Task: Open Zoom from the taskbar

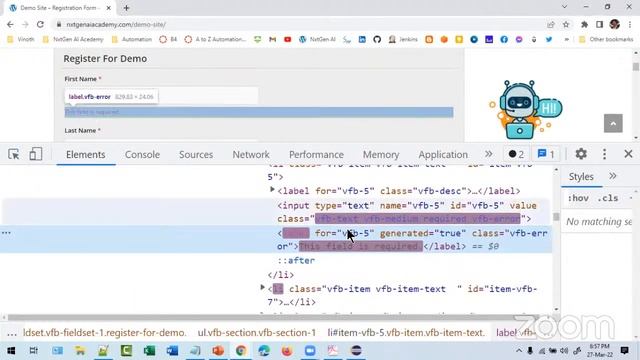Action: [310, 351]
